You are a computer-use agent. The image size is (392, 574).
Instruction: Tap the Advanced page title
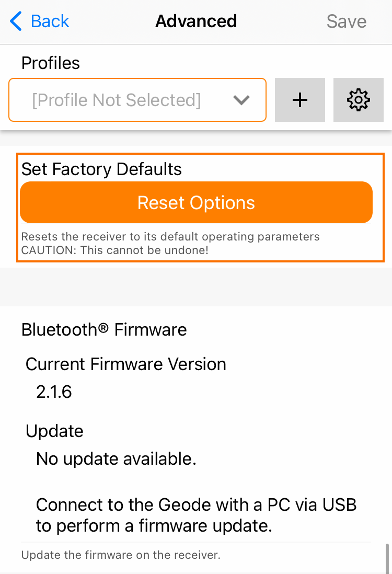196,21
